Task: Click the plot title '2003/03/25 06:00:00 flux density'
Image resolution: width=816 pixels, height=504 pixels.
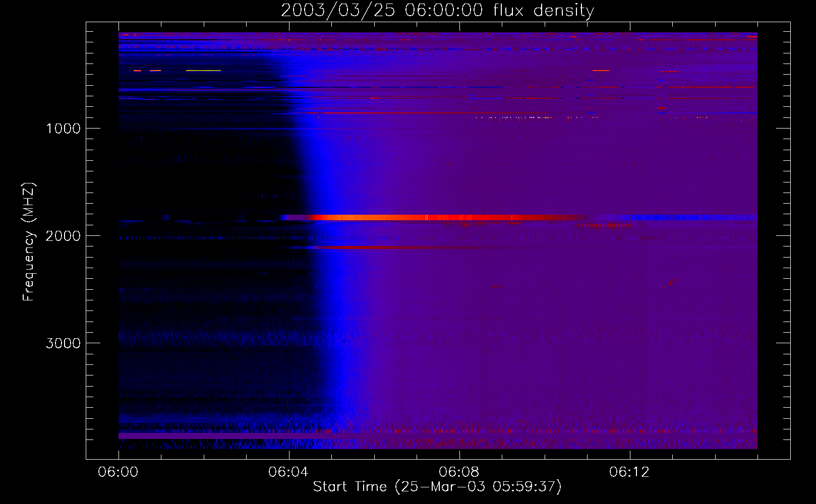Action: (x=437, y=10)
